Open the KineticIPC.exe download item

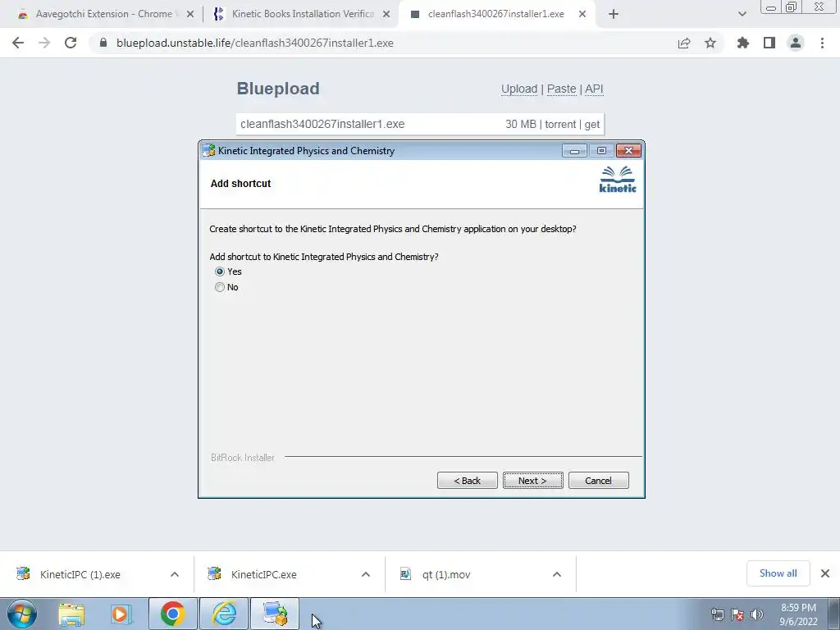tap(264, 574)
